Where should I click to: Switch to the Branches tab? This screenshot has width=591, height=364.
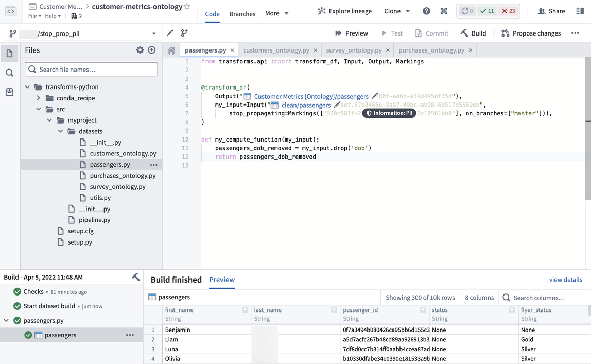(x=242, y=14)
